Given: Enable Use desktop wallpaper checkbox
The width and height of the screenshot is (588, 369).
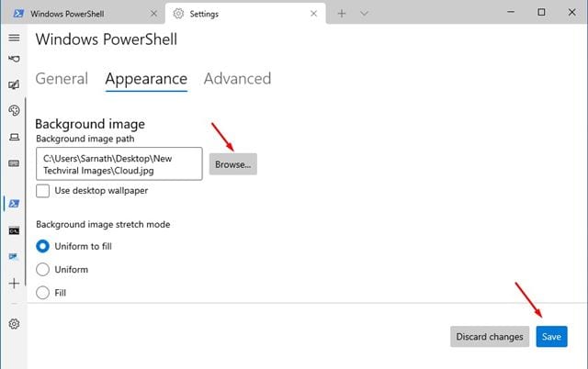Looking at the screenshot, I should tap(43, 191).
